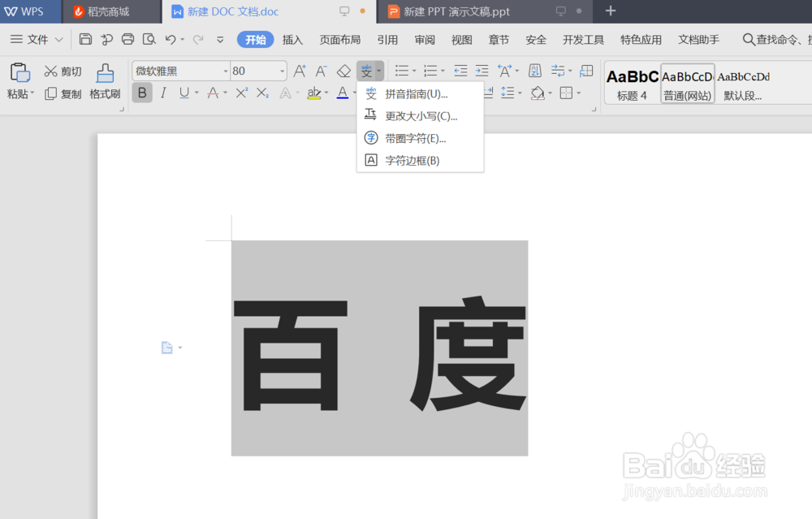
Task: Toggle Italic formatting
Action: pyautogui.click(x=163, y=93)
